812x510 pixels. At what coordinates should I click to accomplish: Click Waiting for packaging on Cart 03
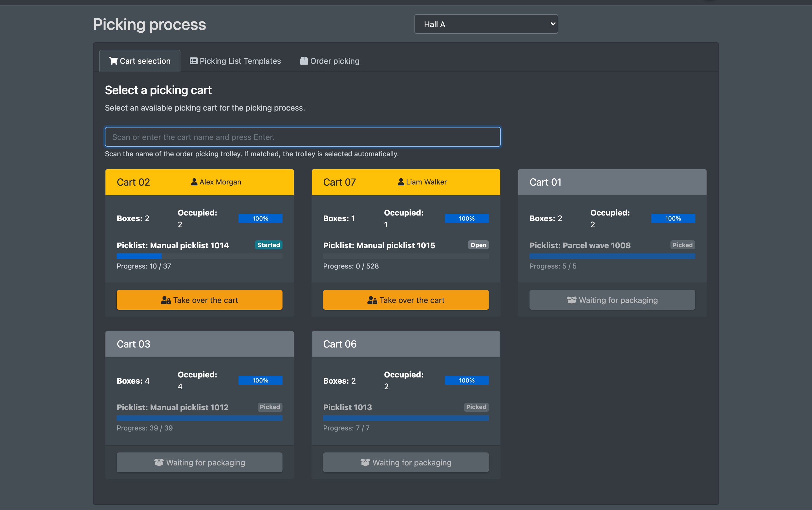200,462
